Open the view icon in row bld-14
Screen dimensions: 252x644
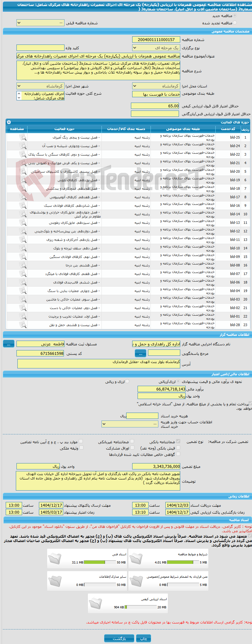coord(22,214)
